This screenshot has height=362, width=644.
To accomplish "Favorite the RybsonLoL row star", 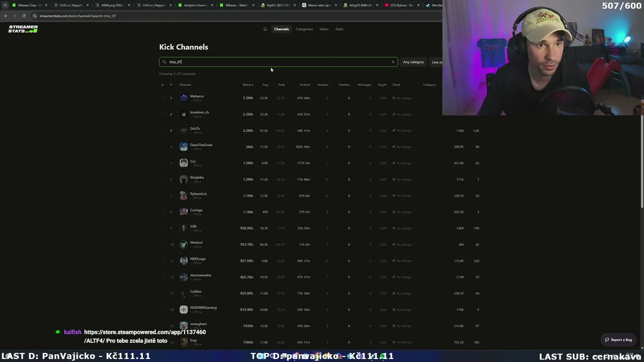I will click(x=163, y=196).
